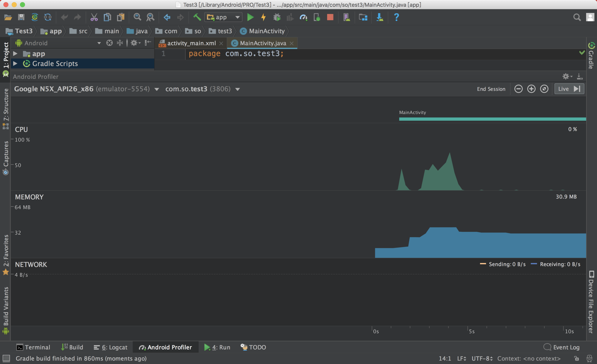Open the Run tool window
Screen dimensions: 597x364
[217, 347]
